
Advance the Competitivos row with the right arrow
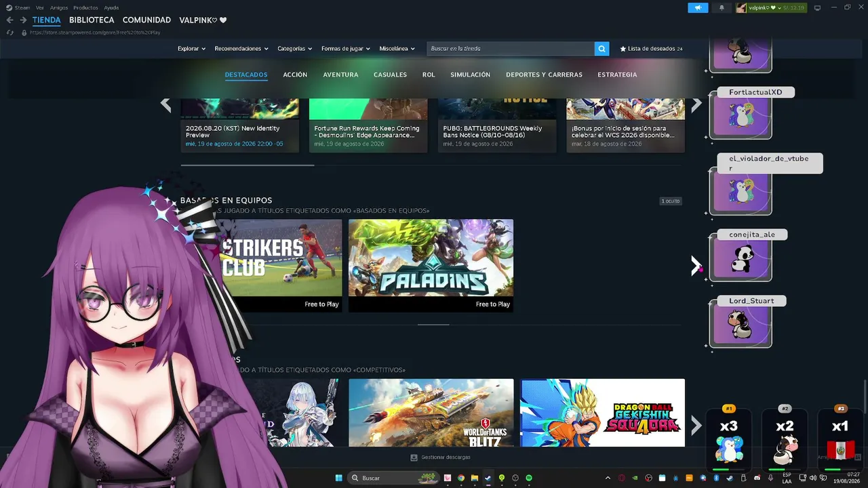[x=696, y=426]
